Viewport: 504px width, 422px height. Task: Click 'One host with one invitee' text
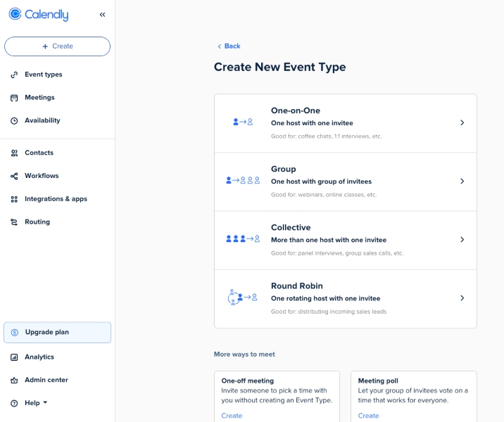pos(312,123)
